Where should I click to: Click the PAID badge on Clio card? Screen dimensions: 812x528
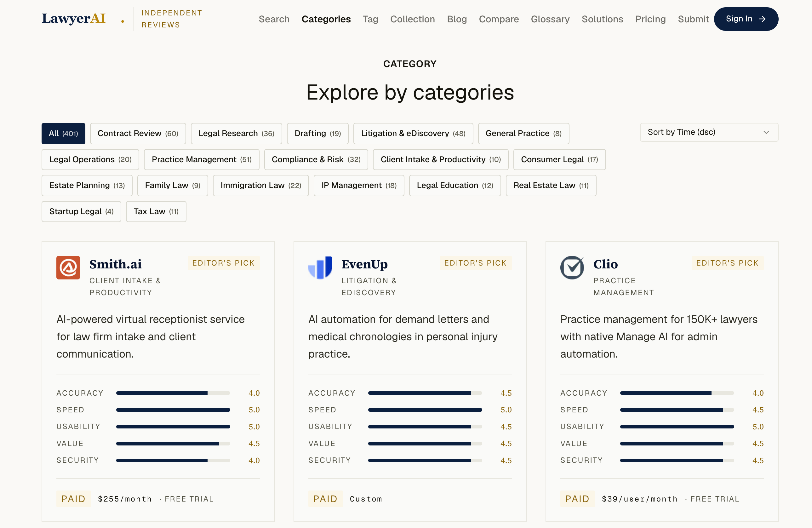(x=577, y=499)
